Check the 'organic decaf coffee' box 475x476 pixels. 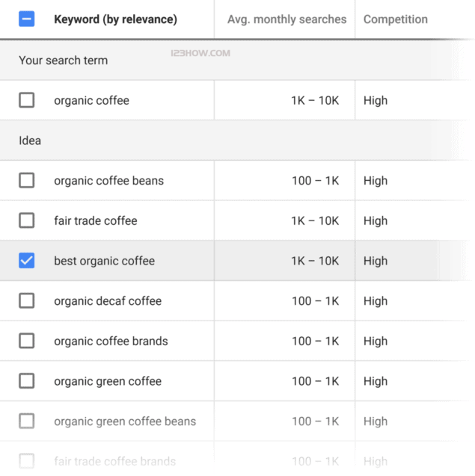(x=26, y=300)
